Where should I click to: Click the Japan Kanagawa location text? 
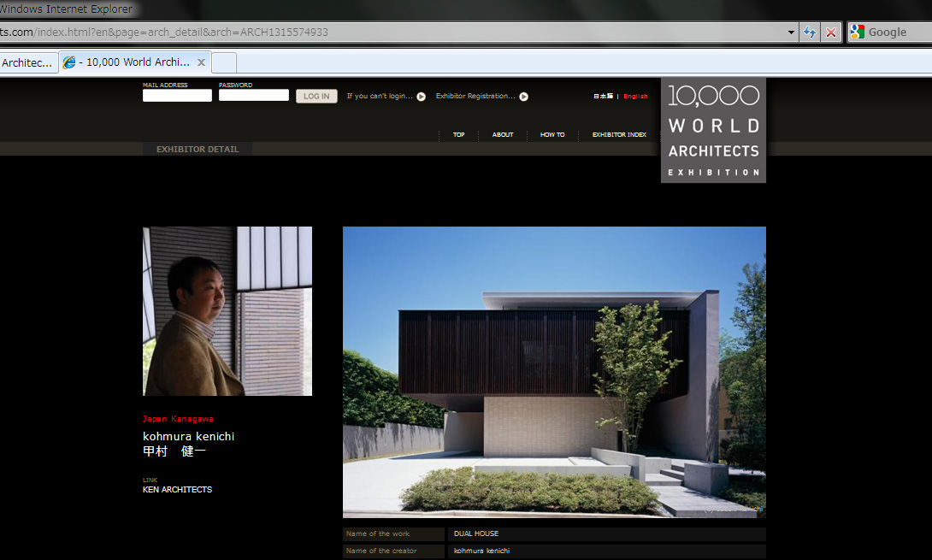coord(178,419)
